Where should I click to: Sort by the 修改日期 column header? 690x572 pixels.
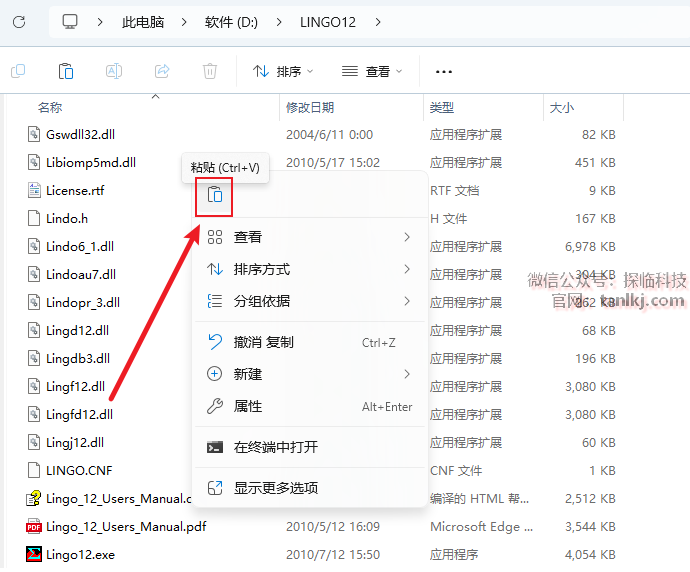pyautogui.click(x=310, y=107)
